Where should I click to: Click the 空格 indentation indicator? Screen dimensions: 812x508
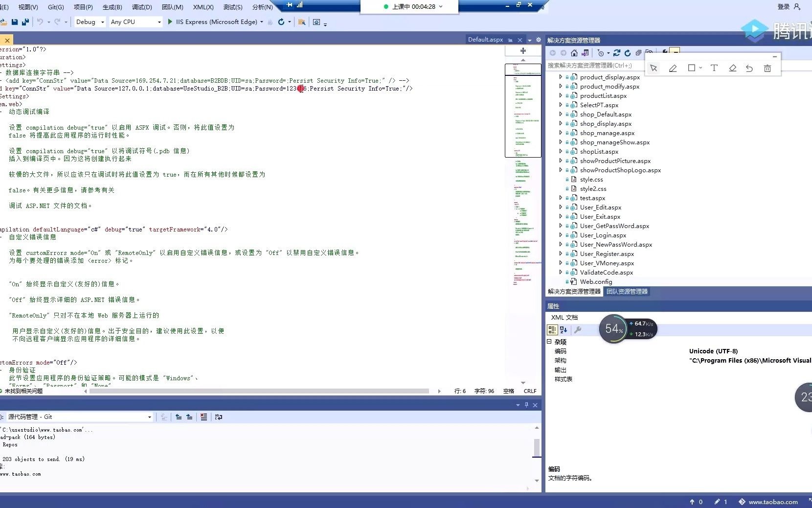tap(509, 391)
